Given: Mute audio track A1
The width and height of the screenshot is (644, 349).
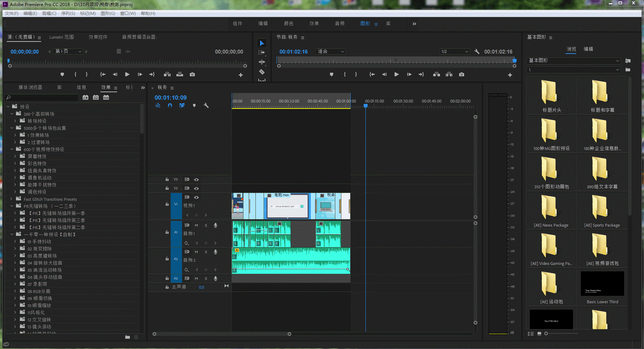Looking at the screenshot, I should click(196, 225).
